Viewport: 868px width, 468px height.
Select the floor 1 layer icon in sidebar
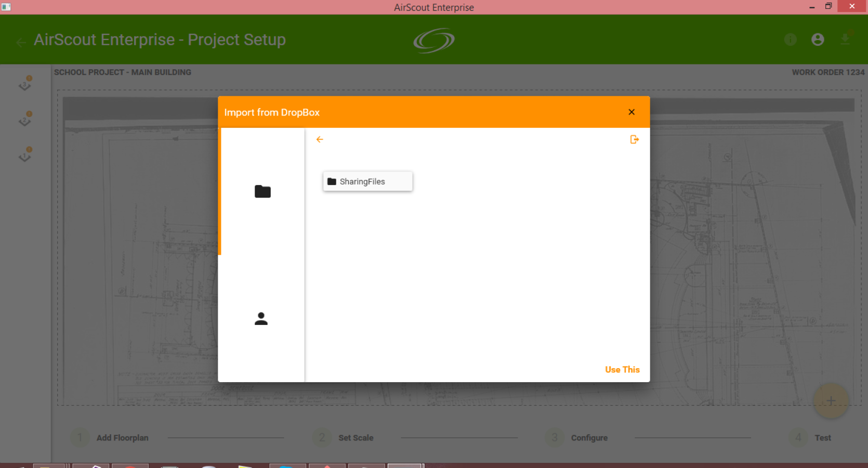(25, 155)
